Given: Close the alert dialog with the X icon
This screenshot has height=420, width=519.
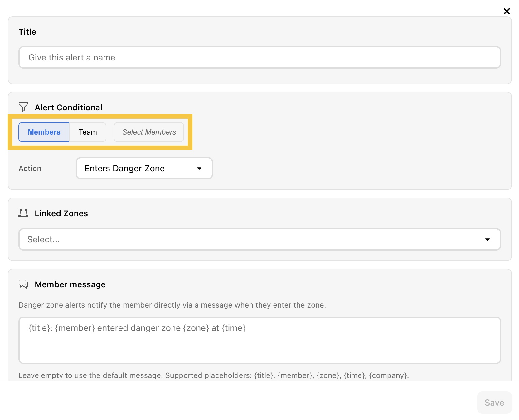Looking at the screenshot, I should pos(507,11).
